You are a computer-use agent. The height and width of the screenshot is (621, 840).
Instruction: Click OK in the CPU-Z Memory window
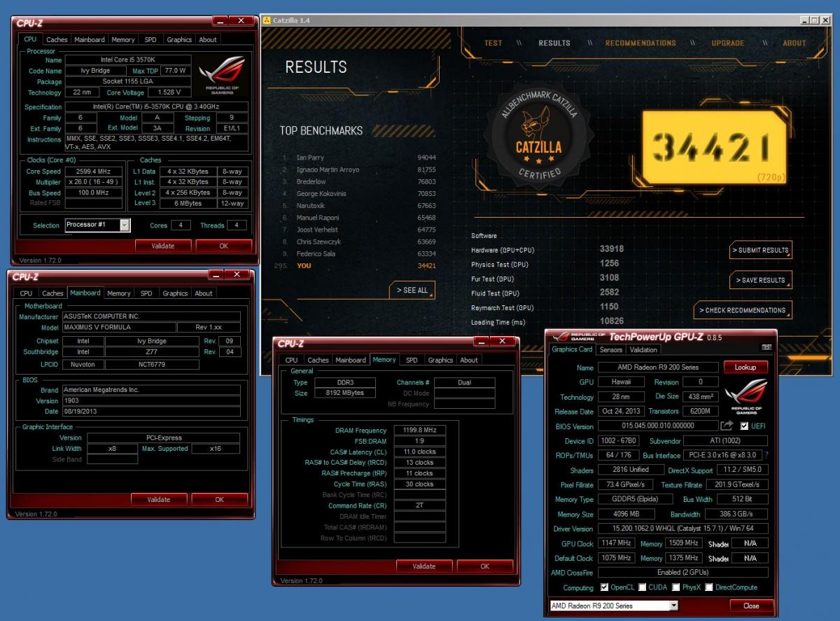click(x=484, y=566)
